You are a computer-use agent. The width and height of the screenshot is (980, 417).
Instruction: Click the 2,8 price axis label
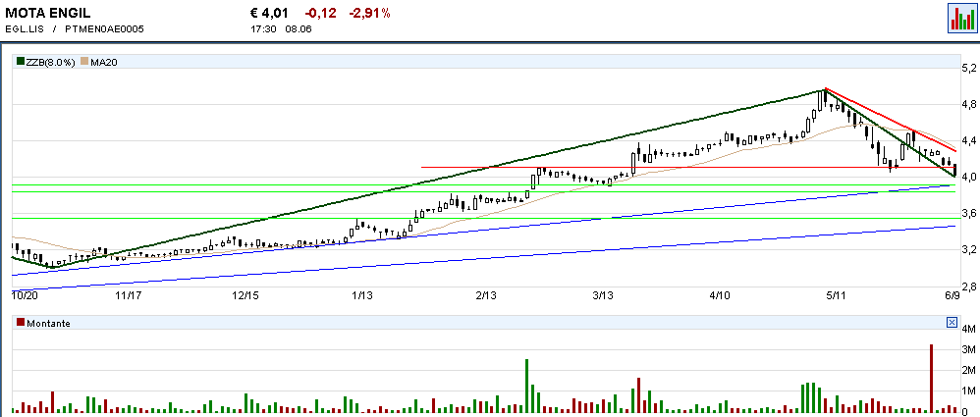coord(969,287)
